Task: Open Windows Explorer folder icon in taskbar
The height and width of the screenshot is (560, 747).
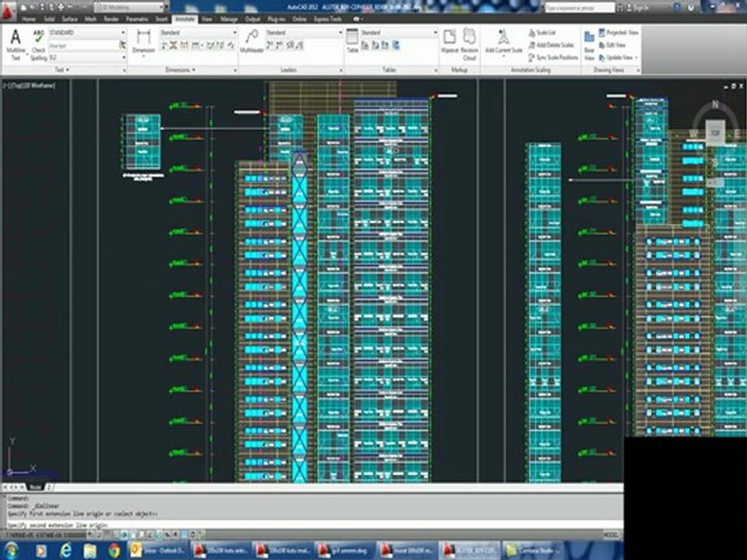Action: [x=90, y=551]
